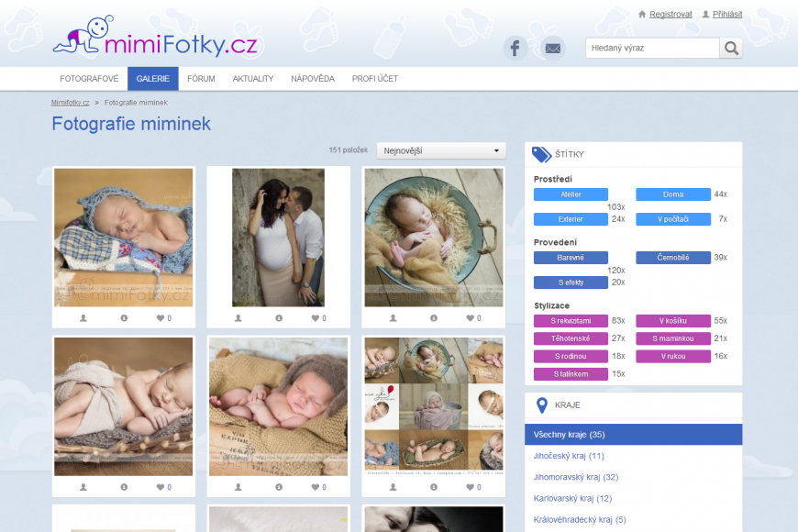Open the newborn collage thumbnail
Viewport: 798px width, 532px height.
tap(434, 406)
